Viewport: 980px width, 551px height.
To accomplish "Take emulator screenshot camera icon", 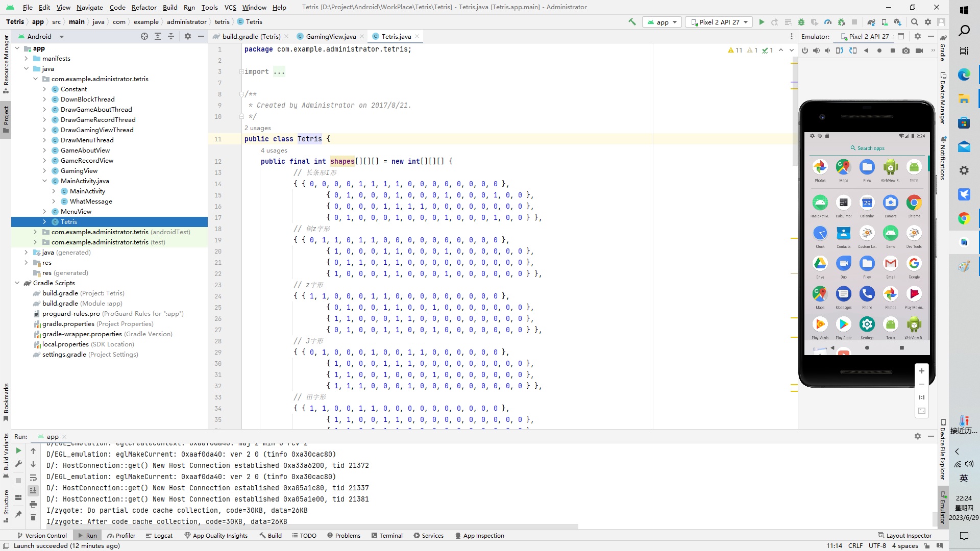I will [906, 51].
